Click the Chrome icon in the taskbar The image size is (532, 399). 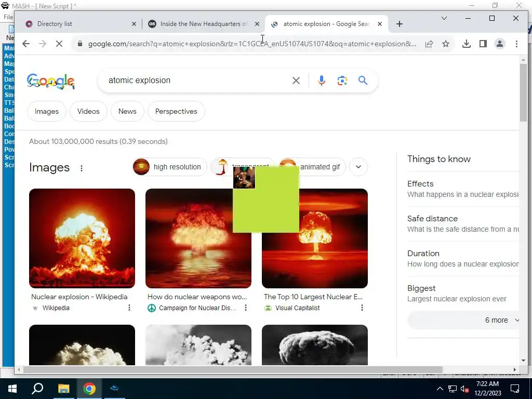[89, 389]
